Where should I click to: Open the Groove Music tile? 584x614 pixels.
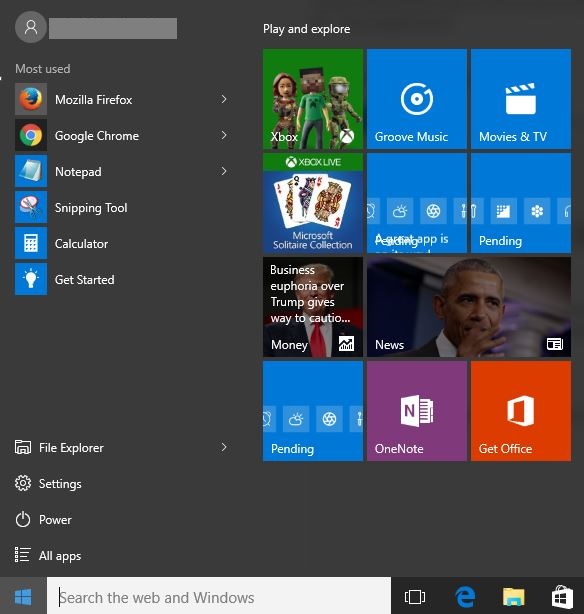(x=417, y=99)
